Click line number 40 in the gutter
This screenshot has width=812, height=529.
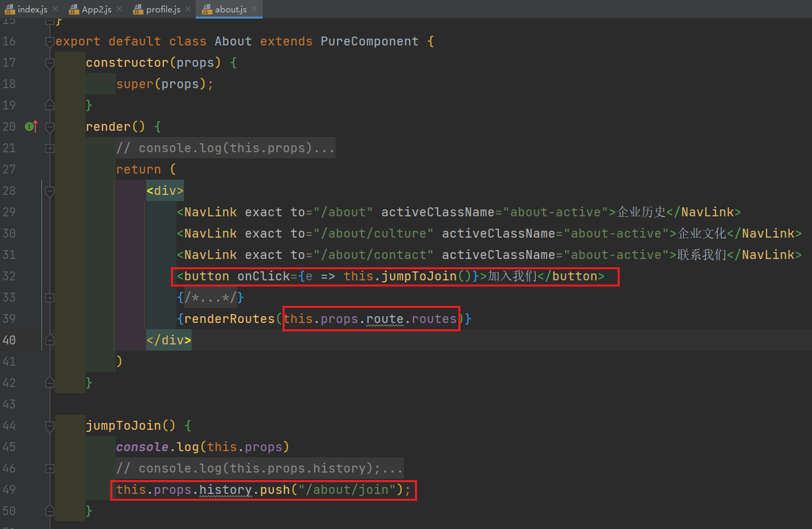point(10,340)
